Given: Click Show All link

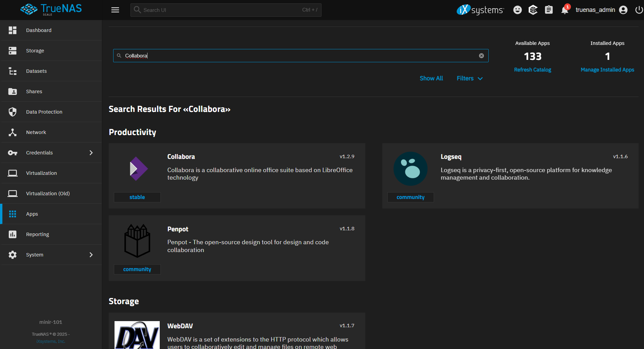Looking at the screenshot, I should pos(431,78).
